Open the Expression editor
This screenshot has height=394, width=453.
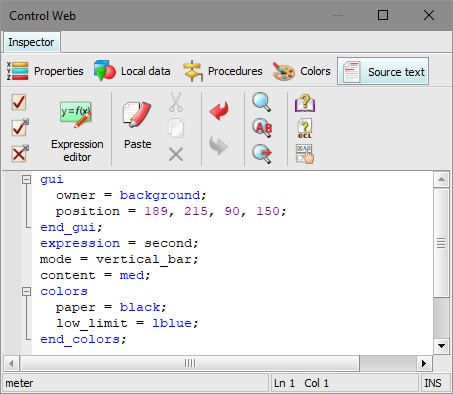[x=77, y=131]
